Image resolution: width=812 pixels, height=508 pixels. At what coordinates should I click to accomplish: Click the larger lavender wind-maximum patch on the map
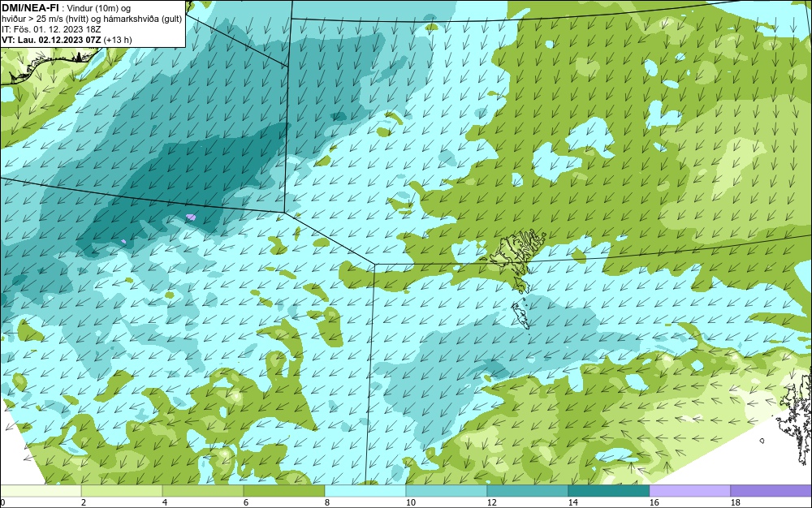point(191,217)
